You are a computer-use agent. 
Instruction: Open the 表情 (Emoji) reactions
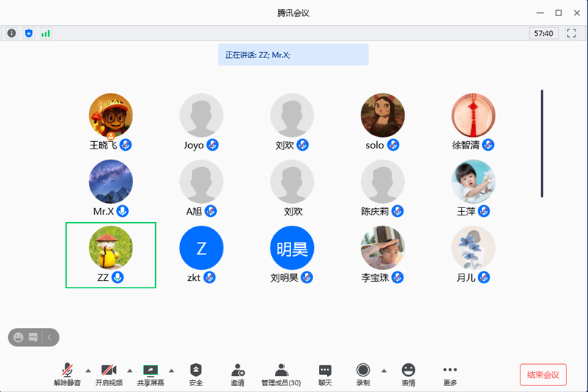[x=408, y=374]
